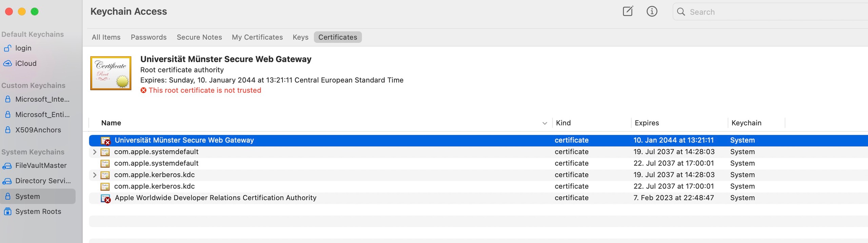Expand the first com.apple.systemdefault certificate

[x=95, y=152]
